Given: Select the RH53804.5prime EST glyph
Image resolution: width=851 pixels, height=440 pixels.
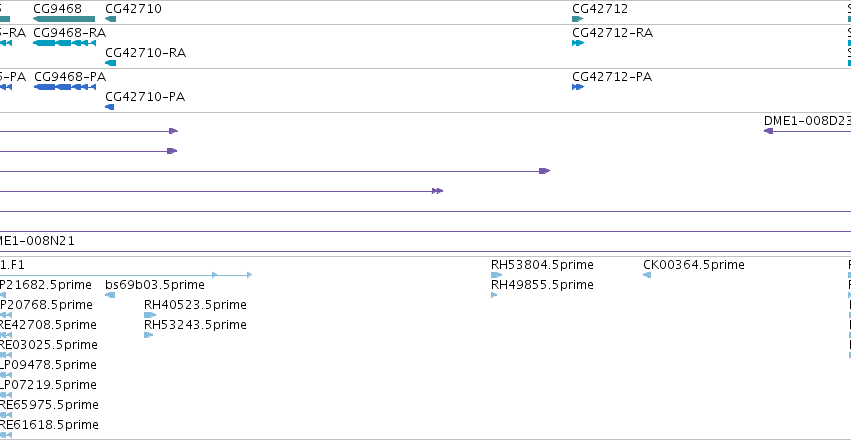Looking at the screenshot, I should pyautogui.click(x=497, y=275).
